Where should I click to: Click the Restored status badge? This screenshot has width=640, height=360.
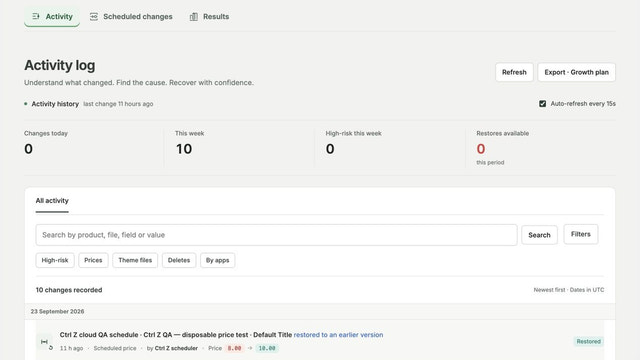pyautogui.click(x=589, y=342)
